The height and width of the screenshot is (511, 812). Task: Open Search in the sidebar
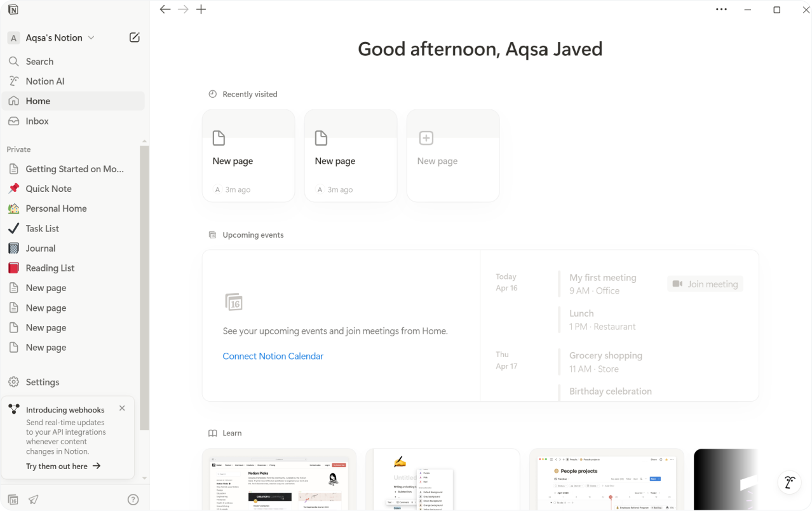point(74,62)
